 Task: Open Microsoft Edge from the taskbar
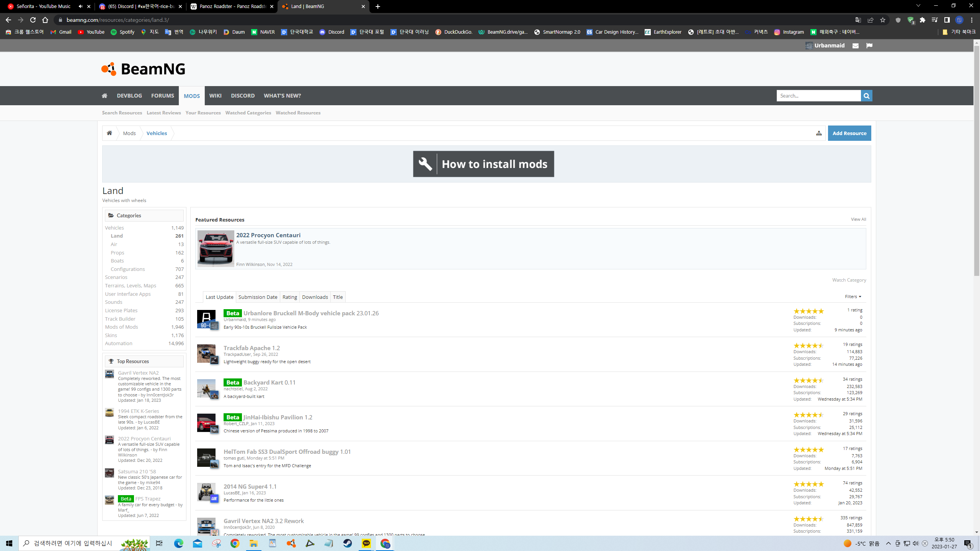coord(178,543)
